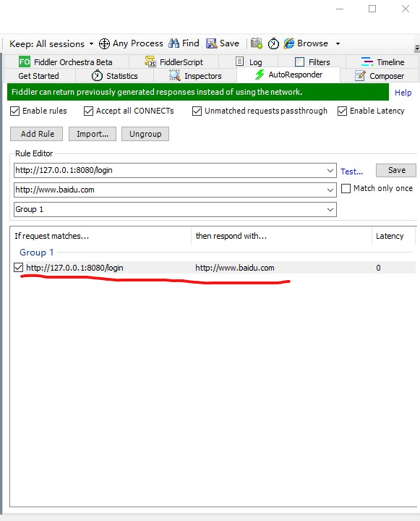Screen dimensions: 420x521
Task: Select the AutoResponder tab
Action: point(288,75)
